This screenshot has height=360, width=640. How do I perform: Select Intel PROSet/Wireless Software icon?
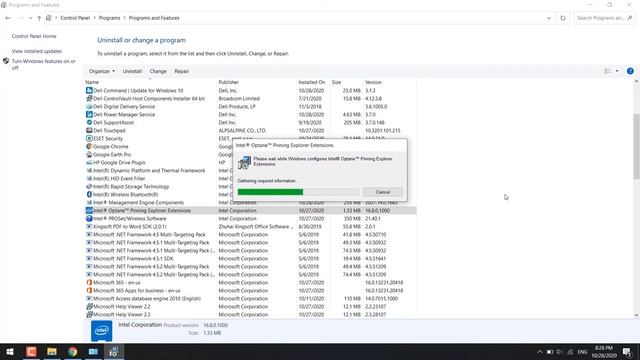pyautogui.click(x=89, y=218)
